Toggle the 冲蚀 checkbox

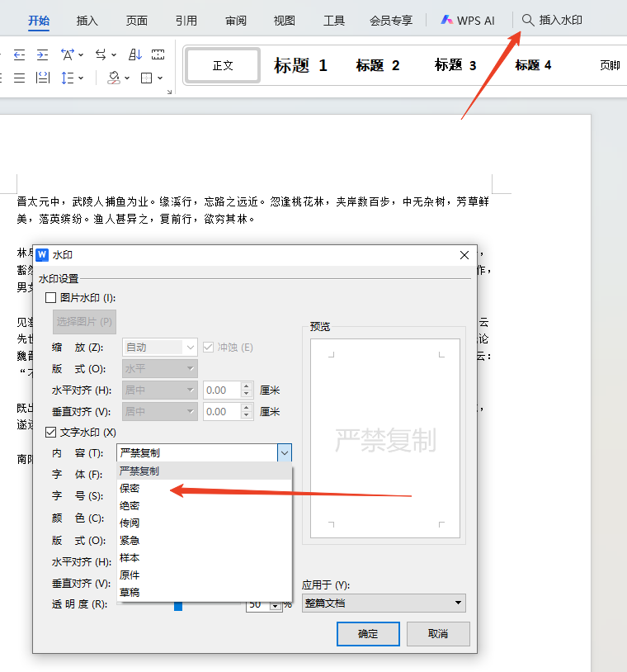point(208,347)
